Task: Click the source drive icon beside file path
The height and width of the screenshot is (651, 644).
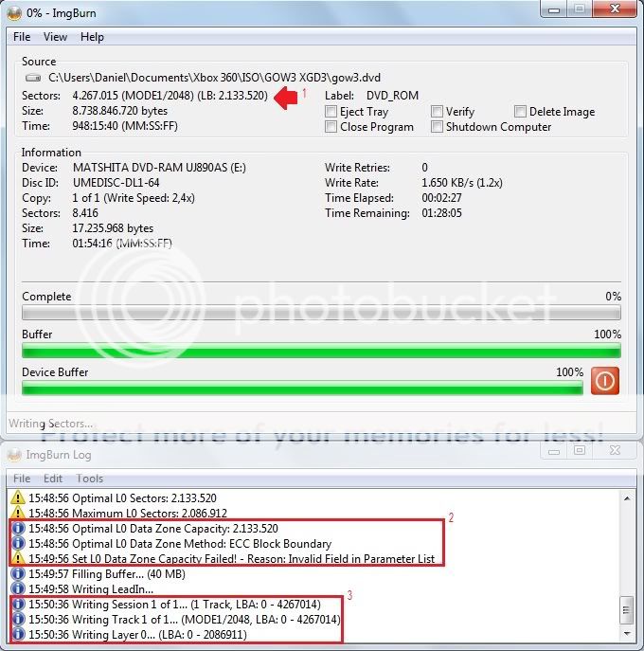Action: pyautogui.click(x=33, y=78)
